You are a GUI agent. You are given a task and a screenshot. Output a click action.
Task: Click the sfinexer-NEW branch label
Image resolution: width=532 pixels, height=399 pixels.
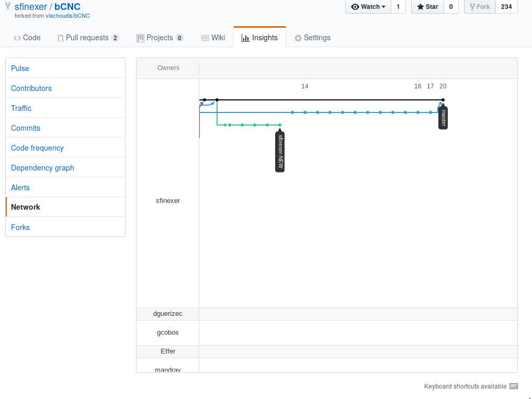click(x=279, y=151)
